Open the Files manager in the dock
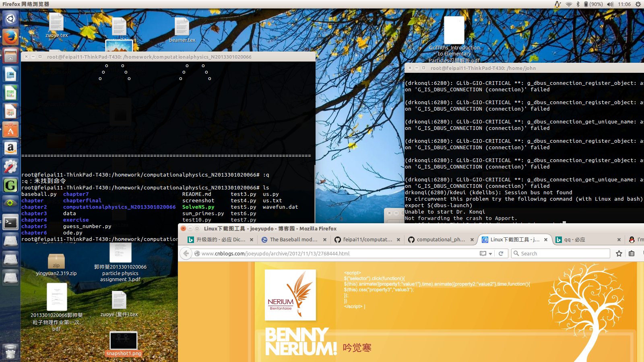Viewport: 644px width, 362px height. click(x=10, y=56)
